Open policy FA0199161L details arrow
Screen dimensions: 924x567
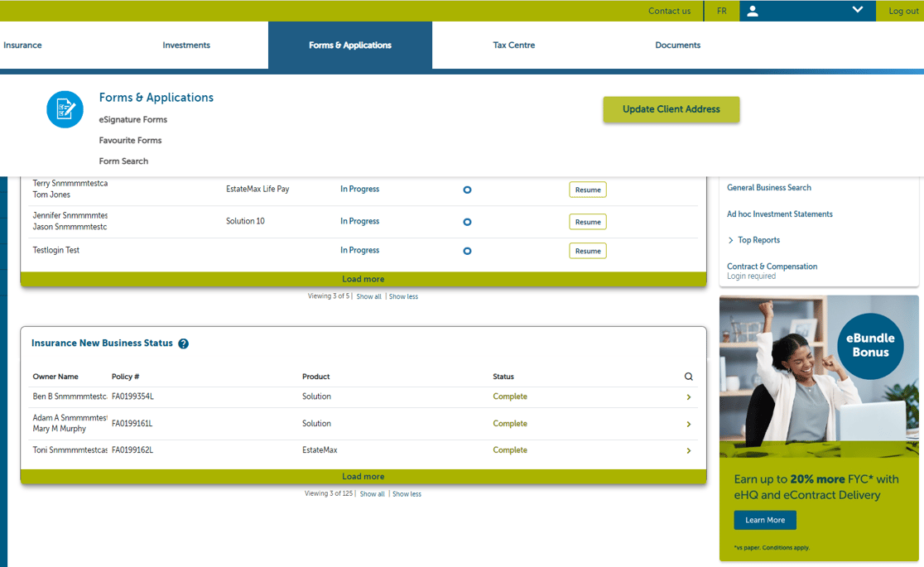(x=689, y=425)
